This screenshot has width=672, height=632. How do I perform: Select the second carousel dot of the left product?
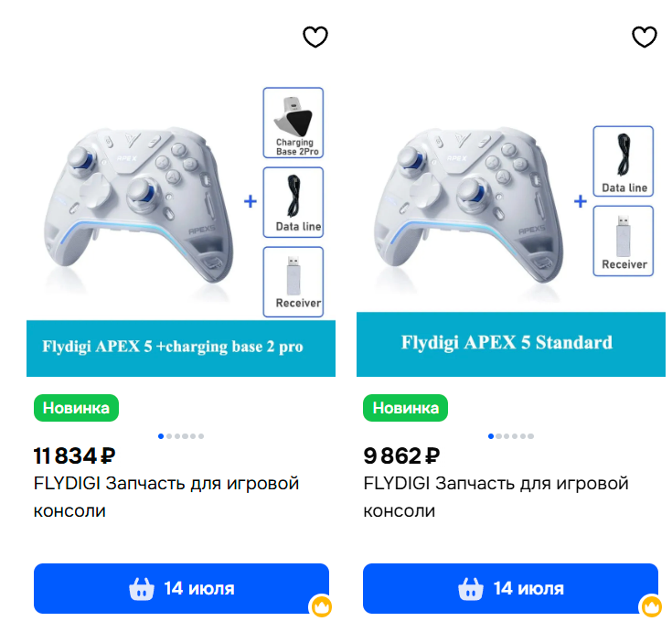169,436
